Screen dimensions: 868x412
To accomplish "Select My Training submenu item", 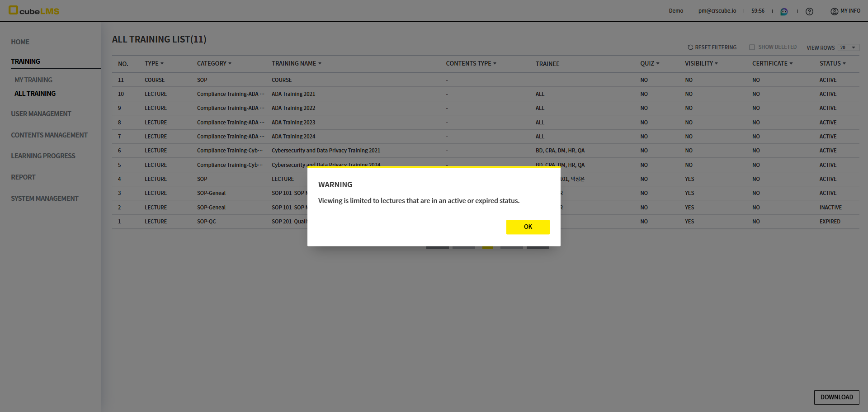I will (33, 80).
